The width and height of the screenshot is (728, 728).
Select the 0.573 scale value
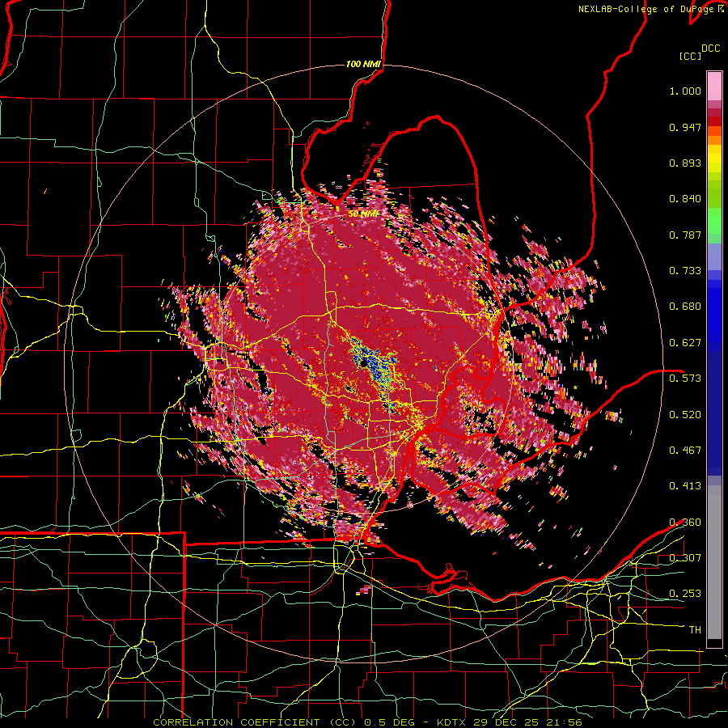685,379
